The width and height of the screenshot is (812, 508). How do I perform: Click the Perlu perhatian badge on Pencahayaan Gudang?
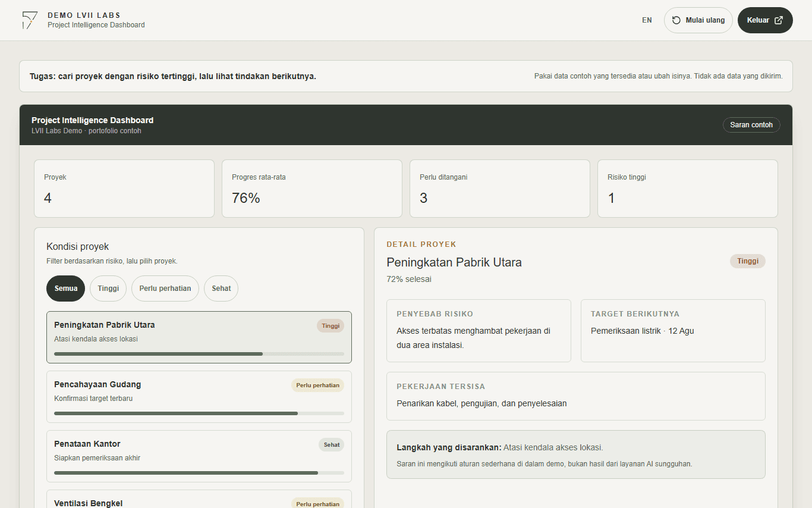[x=317, y=385]
